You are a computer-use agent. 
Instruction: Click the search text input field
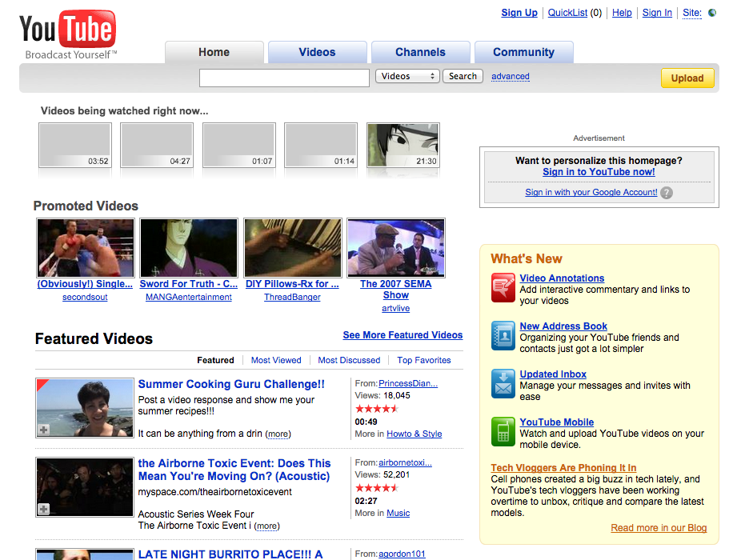[x=284, y=78]
